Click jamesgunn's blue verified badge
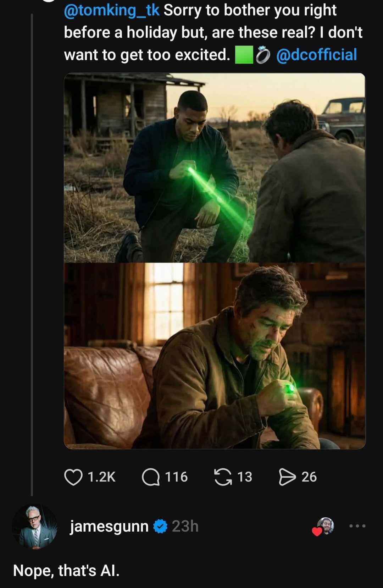 click(160, 526)
